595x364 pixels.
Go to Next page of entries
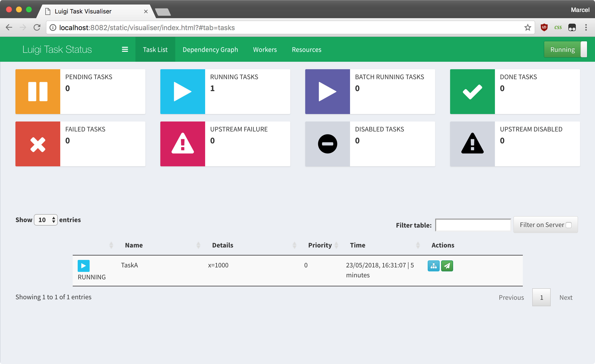(x=566, y=298)
